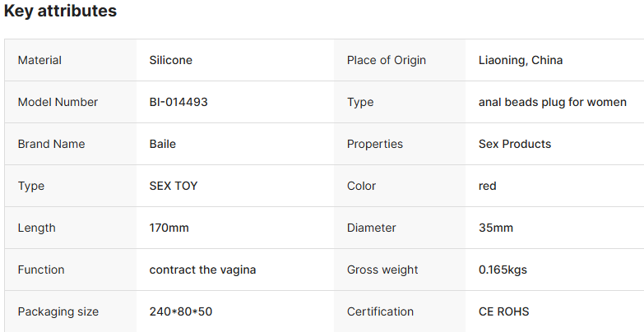Click the Baile brand value
The height and width of the screenshot is (332, 644).
(163, 144)
